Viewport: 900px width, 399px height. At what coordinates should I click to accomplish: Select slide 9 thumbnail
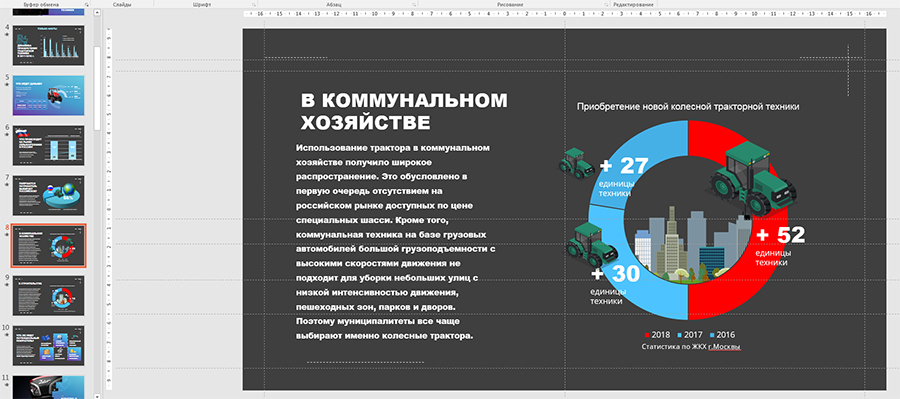48,296
